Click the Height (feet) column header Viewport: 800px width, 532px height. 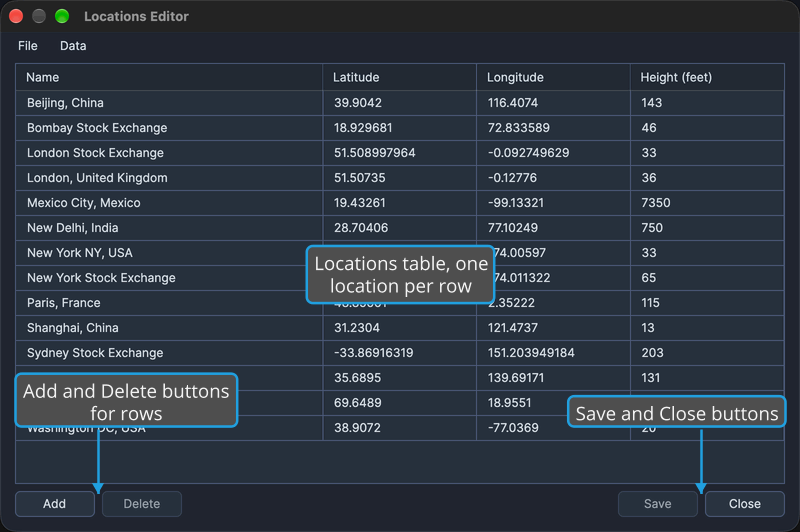tap(707, 77)
